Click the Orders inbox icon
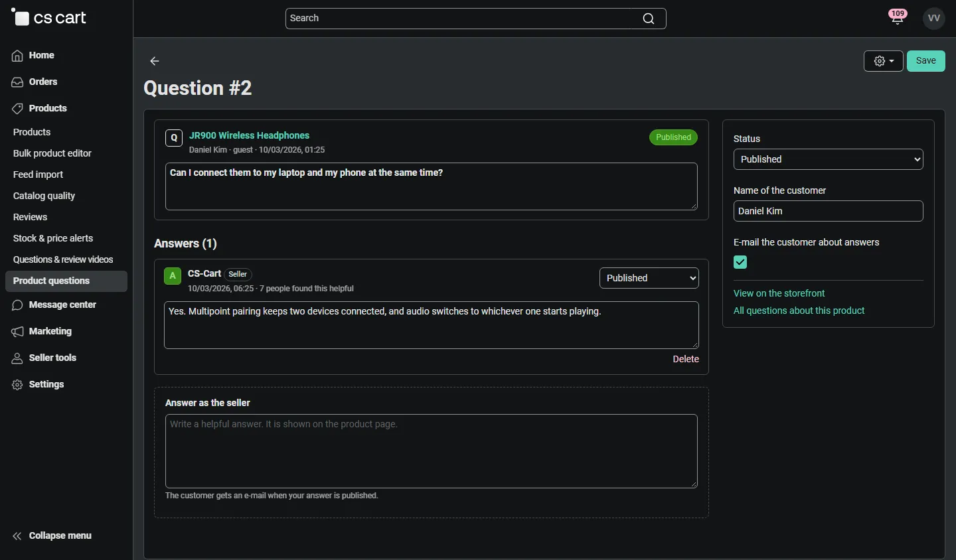The image size is (956, 560). [x=17, y=82]
